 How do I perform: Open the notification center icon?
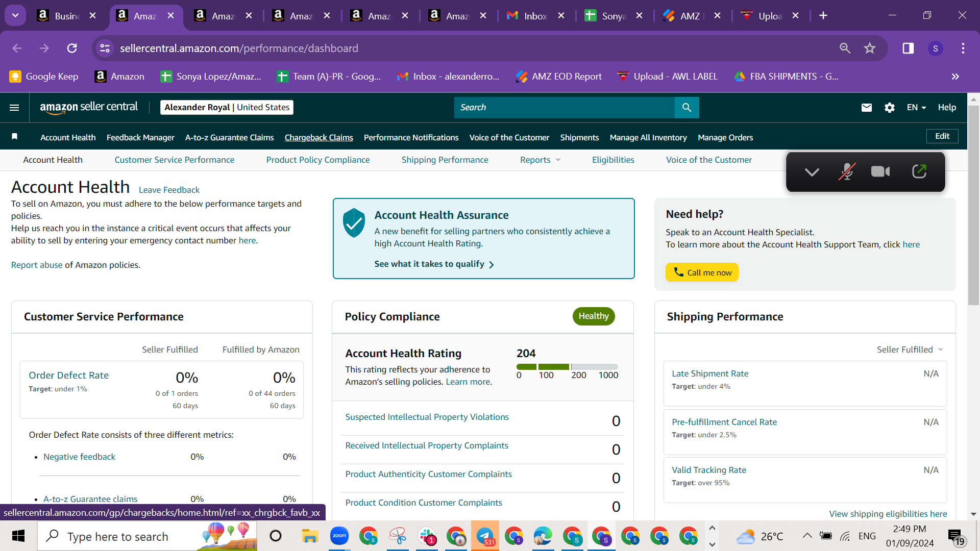tap(956, 537)
